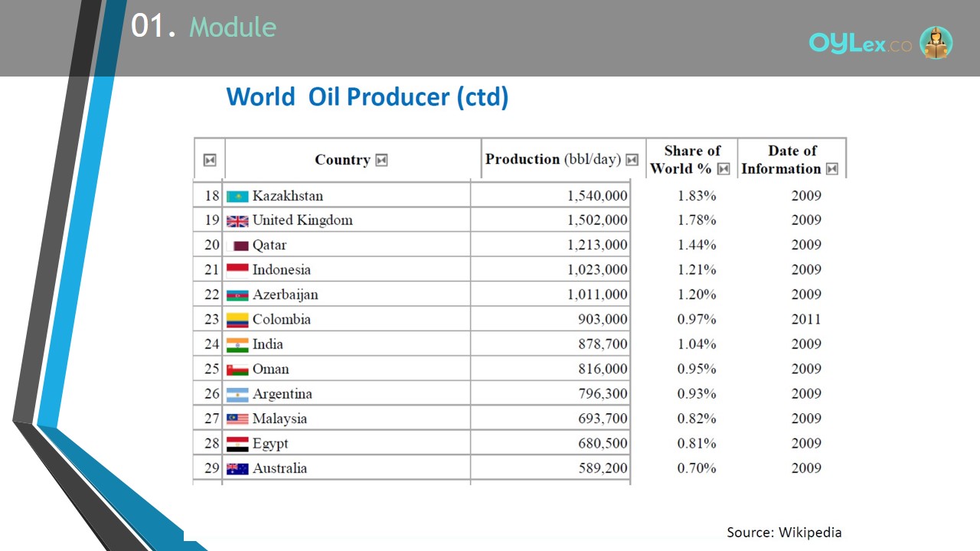Click rank number 18

(212, 196)
